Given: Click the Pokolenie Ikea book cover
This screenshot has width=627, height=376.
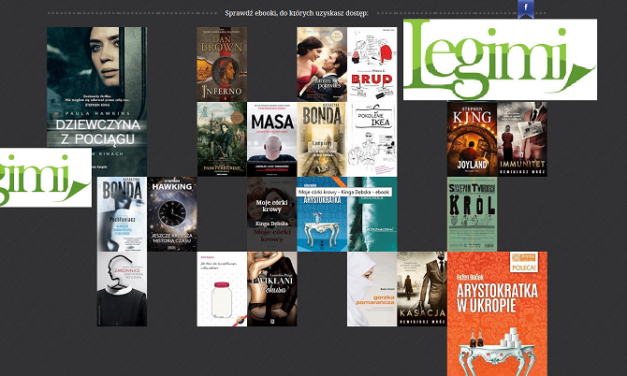Looking at the screenshot, I should pyautogui.click(x=372, y=139).
